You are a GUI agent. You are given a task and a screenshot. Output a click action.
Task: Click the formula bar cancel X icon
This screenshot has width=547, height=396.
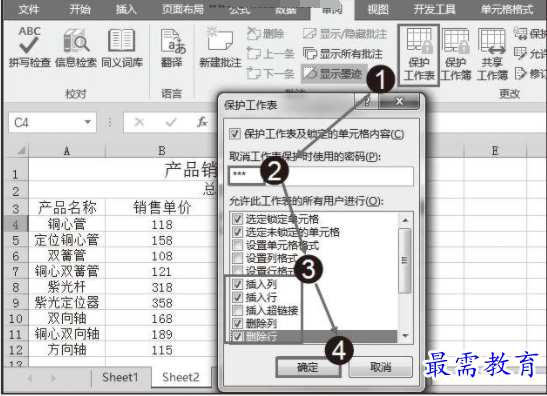139,122
